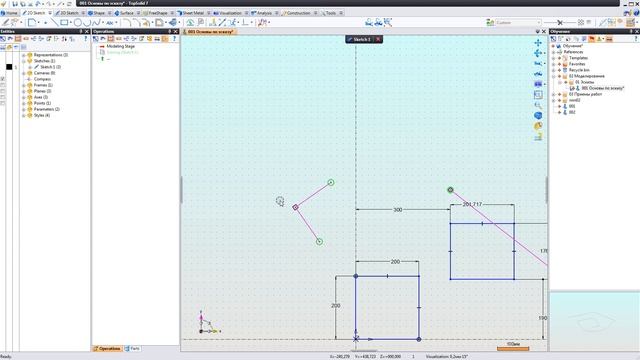Viewport: 640px width, 360px height.
Task: Select the Circle sketch tool
Action: point(77,22)
